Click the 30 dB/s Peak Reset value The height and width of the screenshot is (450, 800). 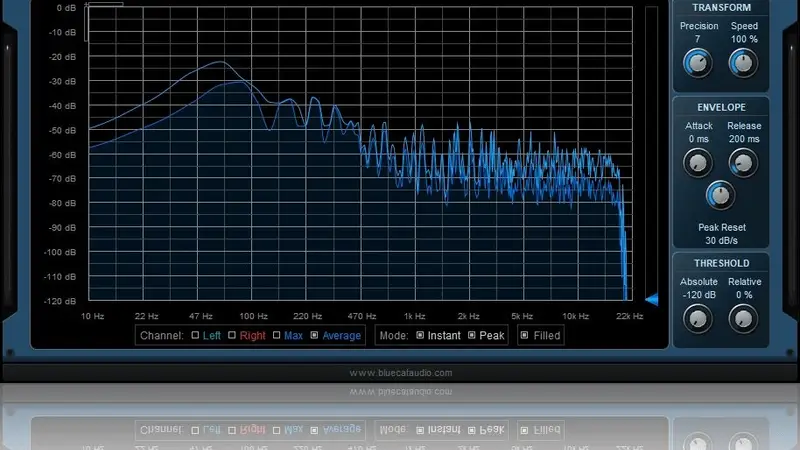[720, 240]
